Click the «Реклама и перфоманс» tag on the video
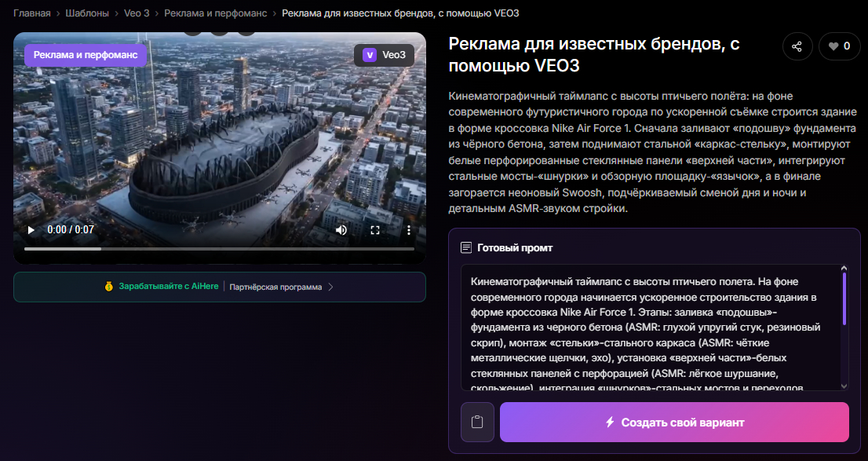868x461 pixels. coord(86,57)
